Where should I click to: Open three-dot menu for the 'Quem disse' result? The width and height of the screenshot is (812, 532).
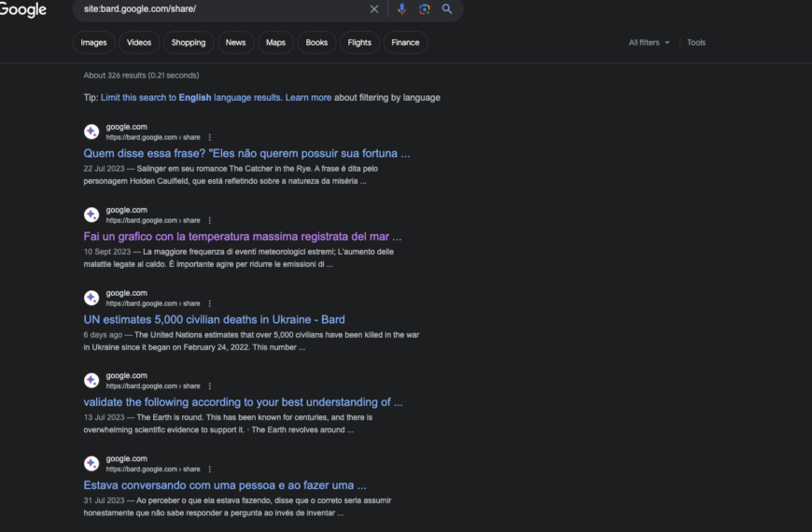210,137
